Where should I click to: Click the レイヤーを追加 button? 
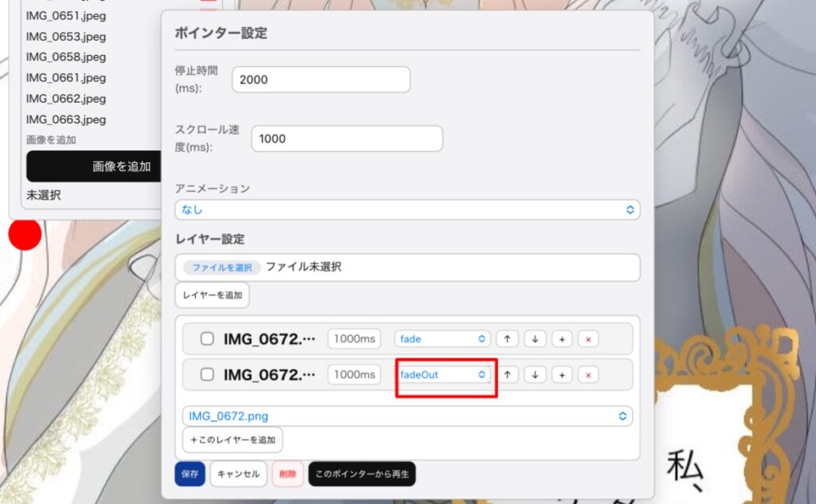coord(212,295)
